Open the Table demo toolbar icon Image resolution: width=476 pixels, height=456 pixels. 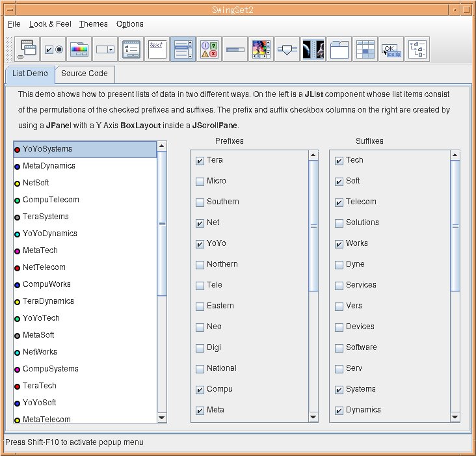coord(365,49)
